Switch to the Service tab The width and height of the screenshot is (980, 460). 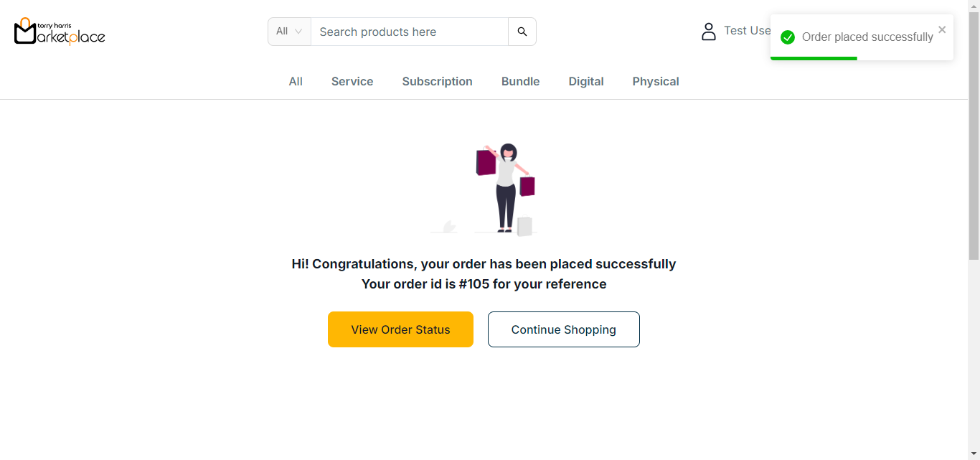click(x=352, y=82)
